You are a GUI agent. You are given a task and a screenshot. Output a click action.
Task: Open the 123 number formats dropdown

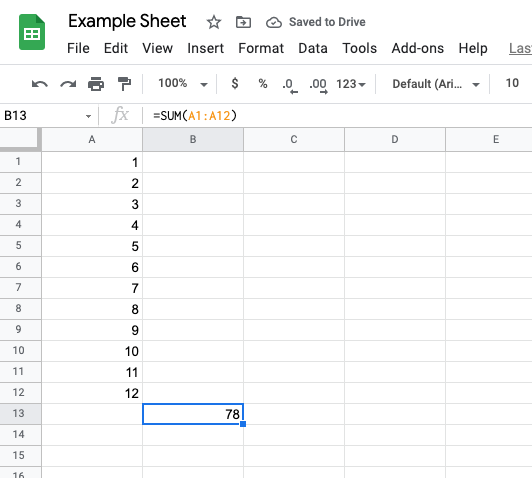click(x=351, y=84)
